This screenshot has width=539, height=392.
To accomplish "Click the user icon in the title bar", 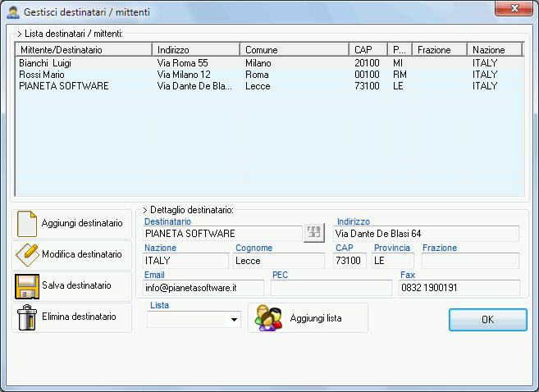I will [13, 12].
